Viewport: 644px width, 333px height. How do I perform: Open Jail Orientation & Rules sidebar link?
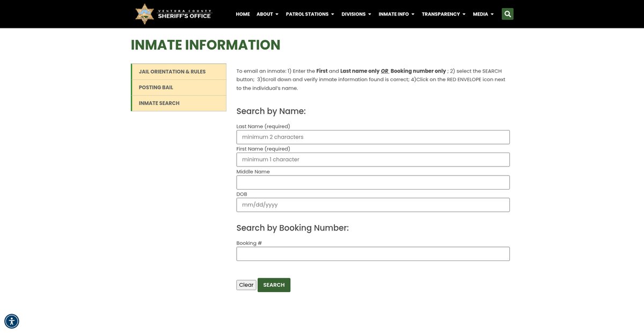coord(172,72)
